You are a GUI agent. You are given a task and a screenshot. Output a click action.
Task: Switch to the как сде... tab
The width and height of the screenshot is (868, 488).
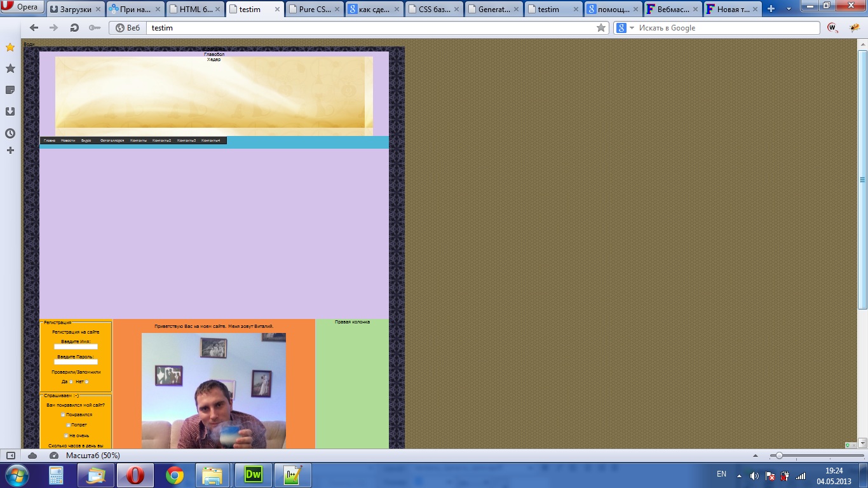click(374, 9)
